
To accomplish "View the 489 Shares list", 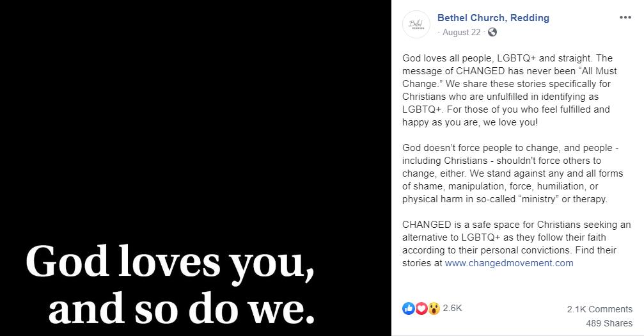I will [x=609, y=323].
